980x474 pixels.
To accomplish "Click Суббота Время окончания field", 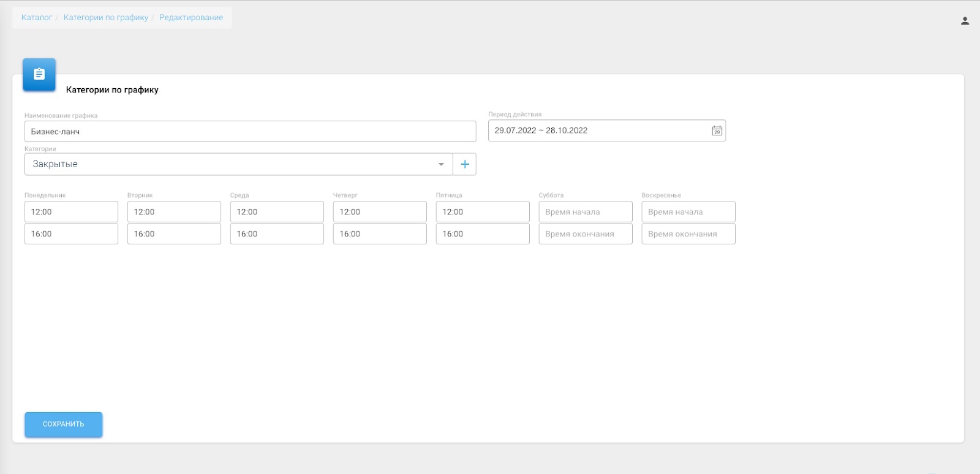I will tap(586, 234).
